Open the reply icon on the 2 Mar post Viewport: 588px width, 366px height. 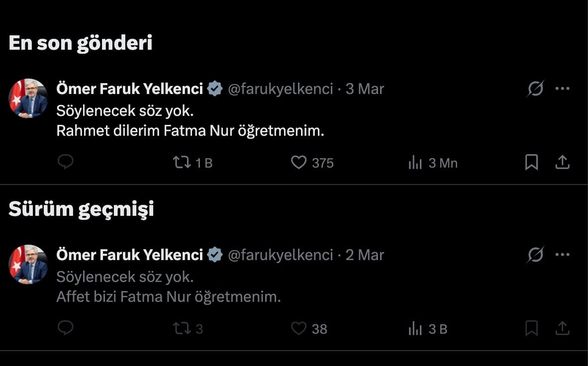point(65,328)
